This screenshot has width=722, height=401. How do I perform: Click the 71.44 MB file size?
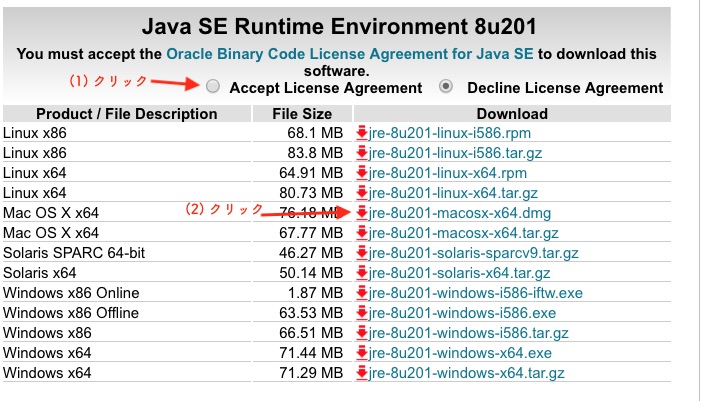tap(311, 353)
